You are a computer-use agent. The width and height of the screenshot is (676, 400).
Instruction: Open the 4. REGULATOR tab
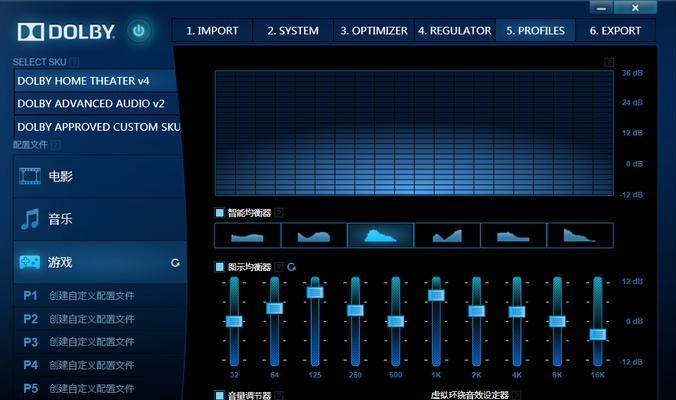(x=455, y=31)
